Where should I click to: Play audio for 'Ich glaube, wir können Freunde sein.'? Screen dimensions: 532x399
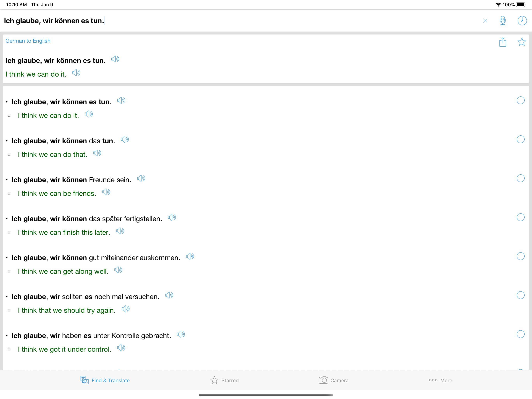click(141, 179)
